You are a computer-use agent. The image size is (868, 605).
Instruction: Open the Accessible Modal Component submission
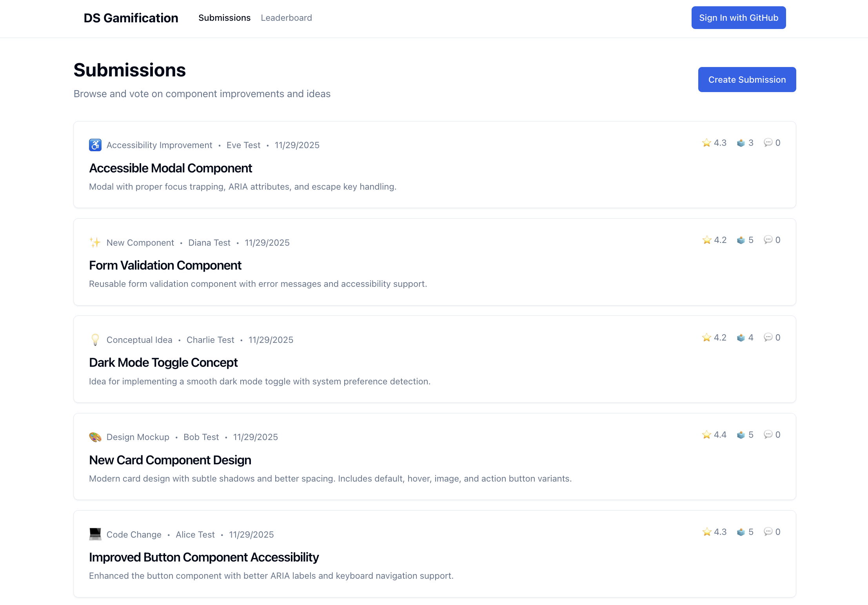[x=171, y=168]
